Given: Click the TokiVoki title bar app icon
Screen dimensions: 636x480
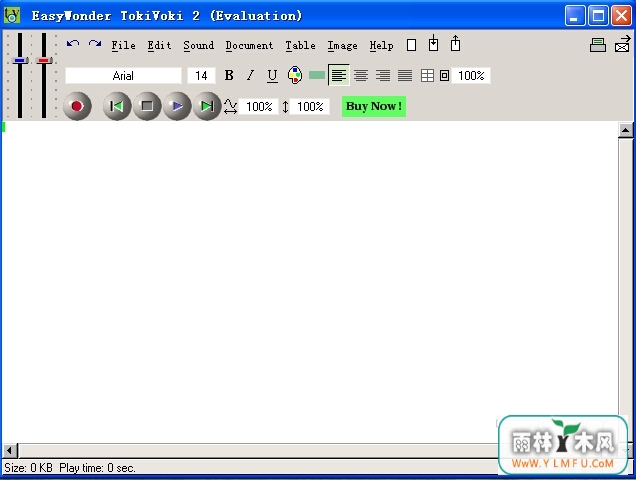Looking at the screenshot, I should click(x=12, y=15).
